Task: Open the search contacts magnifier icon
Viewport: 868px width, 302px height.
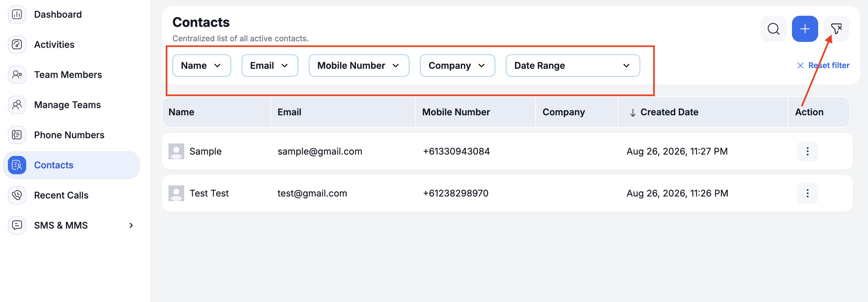Action: [773, 29]
